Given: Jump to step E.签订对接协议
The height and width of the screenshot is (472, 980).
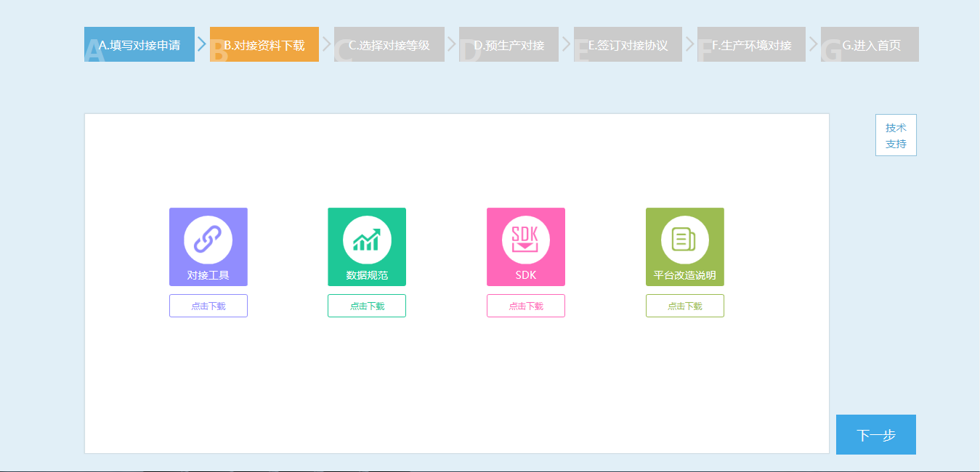Looking at the screenshot, I should [x=628, y=44].
